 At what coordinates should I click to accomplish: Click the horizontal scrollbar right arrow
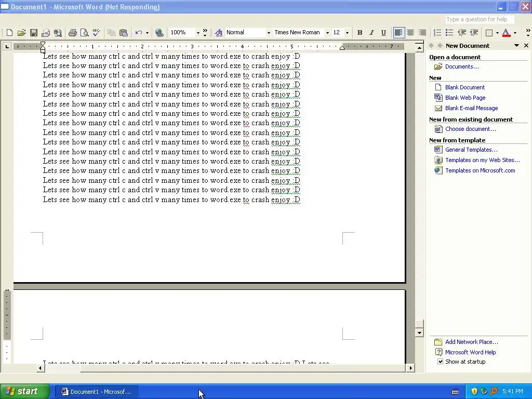pos(410,368)
